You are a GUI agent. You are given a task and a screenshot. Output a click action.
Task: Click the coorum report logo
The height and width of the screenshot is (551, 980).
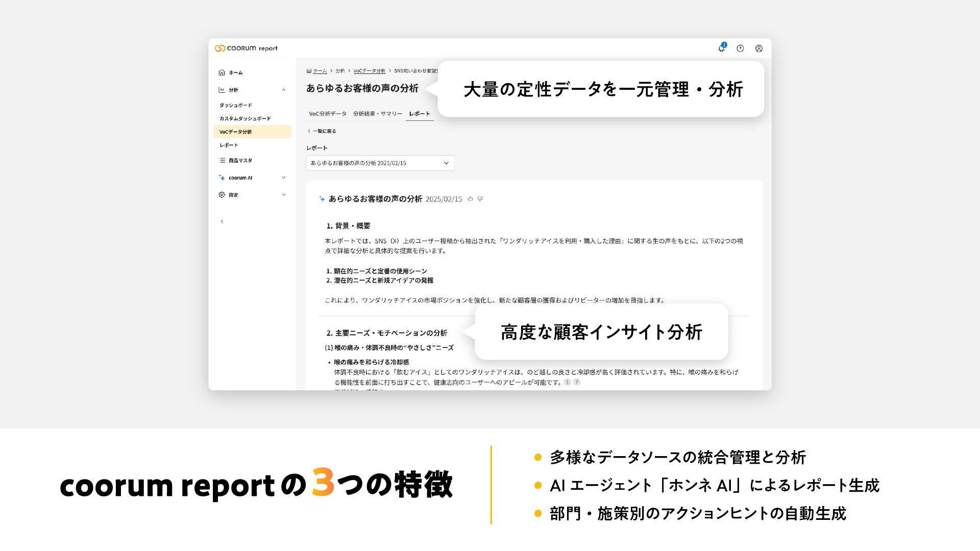coord(247,48)
